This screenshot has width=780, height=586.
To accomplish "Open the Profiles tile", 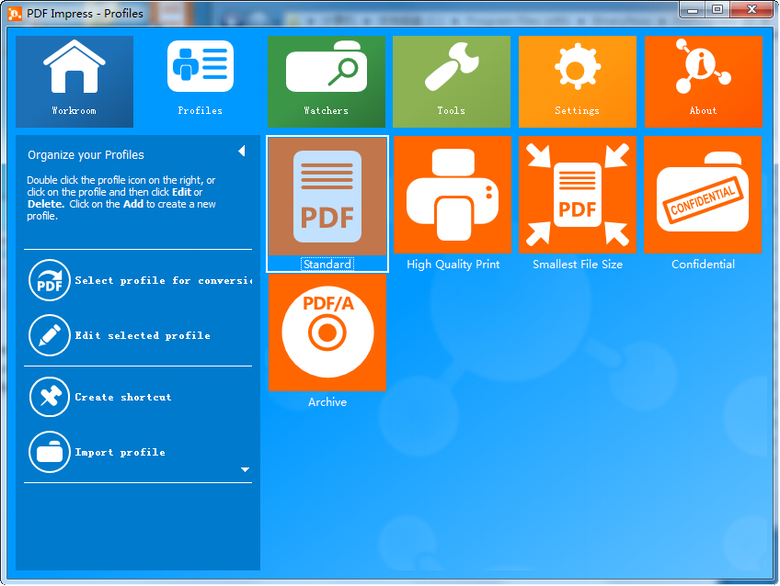I will [x=200, y=81].
